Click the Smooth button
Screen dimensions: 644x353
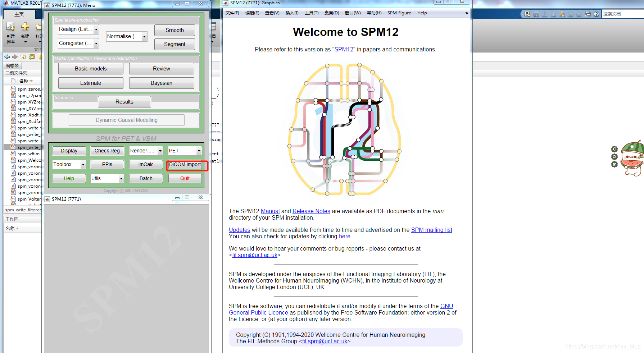174,30
